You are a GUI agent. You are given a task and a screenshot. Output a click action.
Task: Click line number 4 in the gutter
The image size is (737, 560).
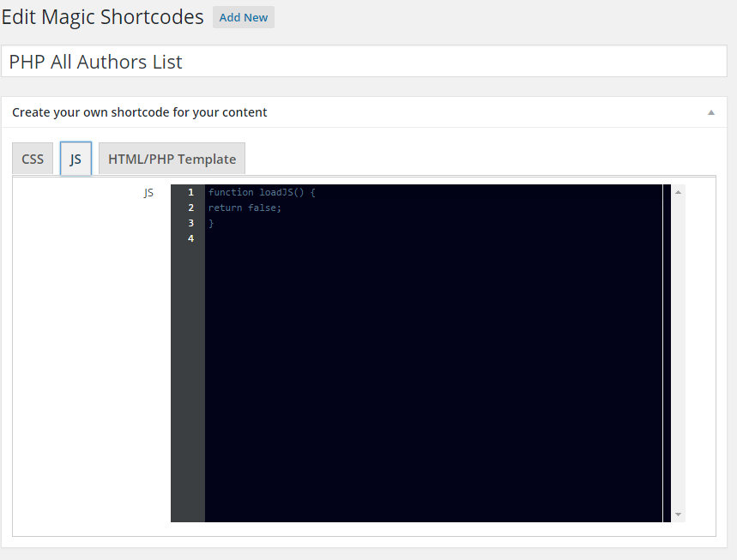click(190, 238)
